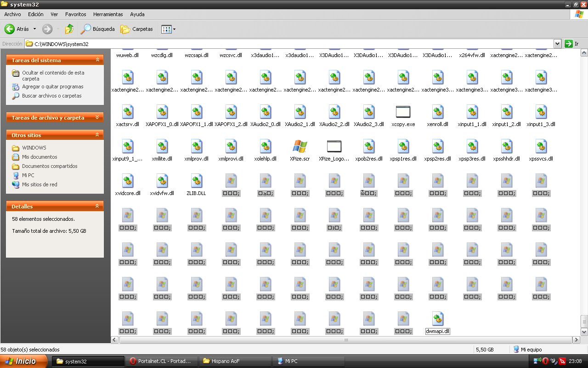Viewport: 588px width, 368px height.
Task: Expand Tareas de archivo y carpeta panel
Action: click(x=97, y=117)
